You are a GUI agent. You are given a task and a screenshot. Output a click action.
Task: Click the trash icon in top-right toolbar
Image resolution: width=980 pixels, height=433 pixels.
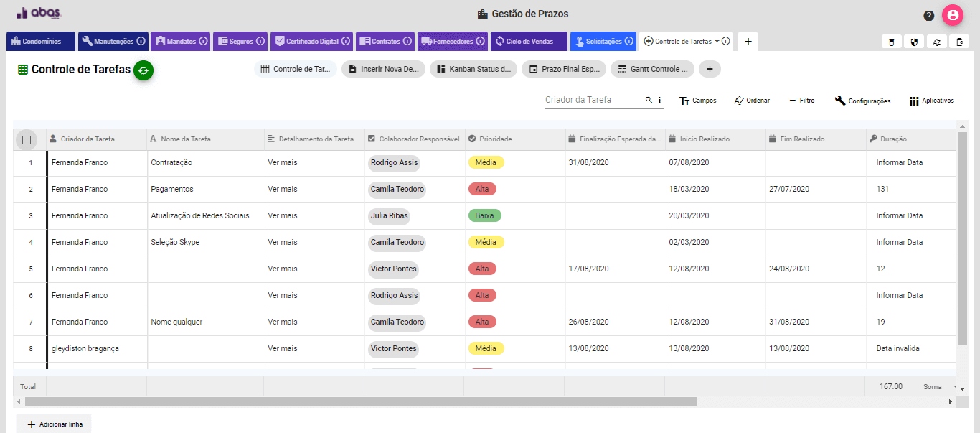pos(892,42)
